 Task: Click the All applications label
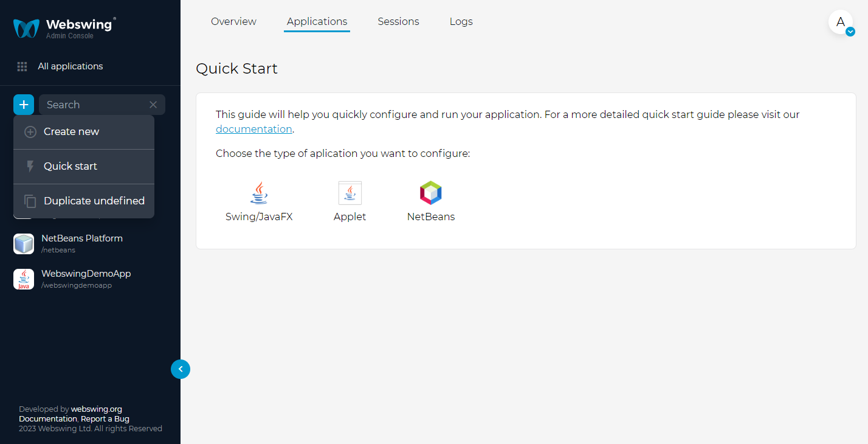pyautogui.click(x=71, y=66)
